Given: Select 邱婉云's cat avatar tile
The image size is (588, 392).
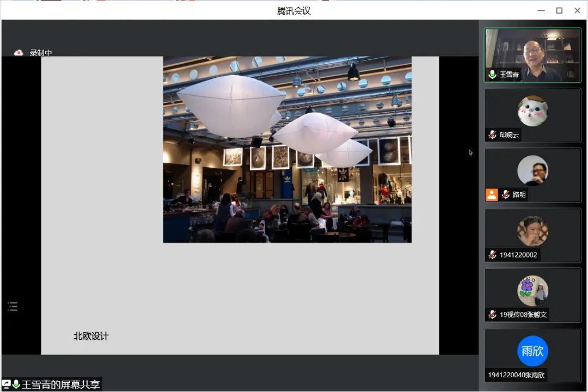Looking at the screenshot, I should point(532,111).
